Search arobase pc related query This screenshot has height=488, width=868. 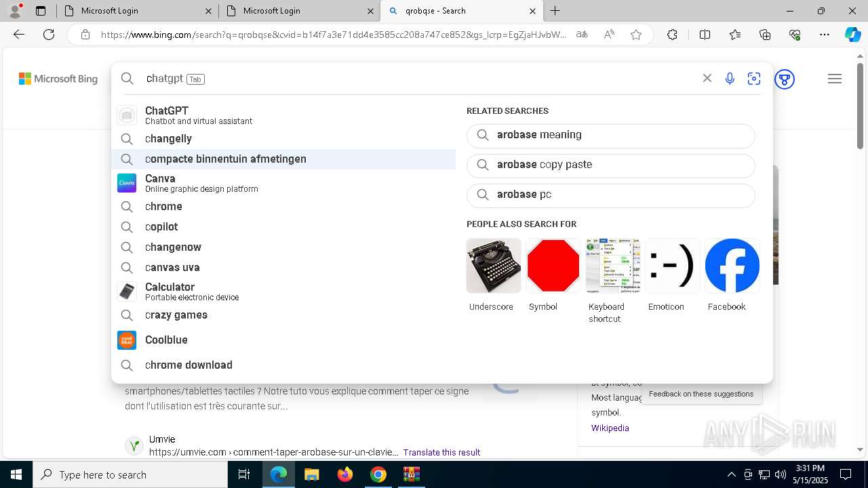(610, 195)
